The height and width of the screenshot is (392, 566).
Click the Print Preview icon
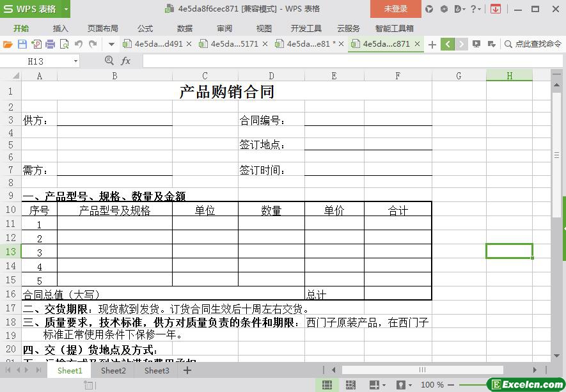point(64,44)
